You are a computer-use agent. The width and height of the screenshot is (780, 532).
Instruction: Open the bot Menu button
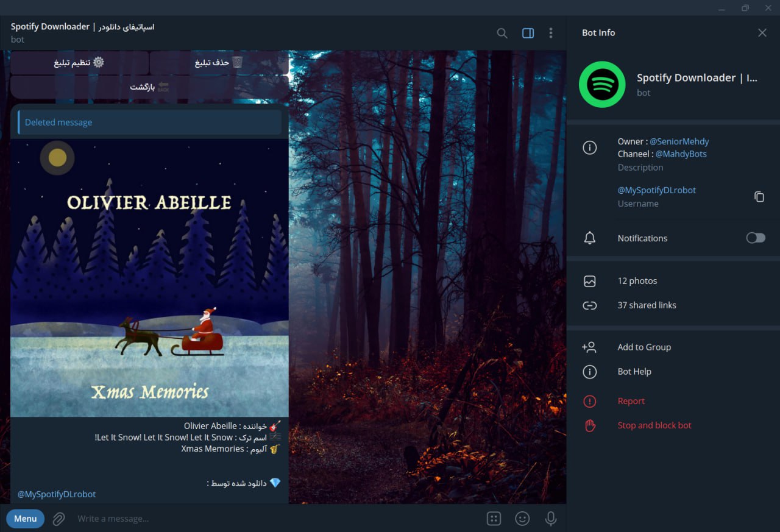coord(25,519)
